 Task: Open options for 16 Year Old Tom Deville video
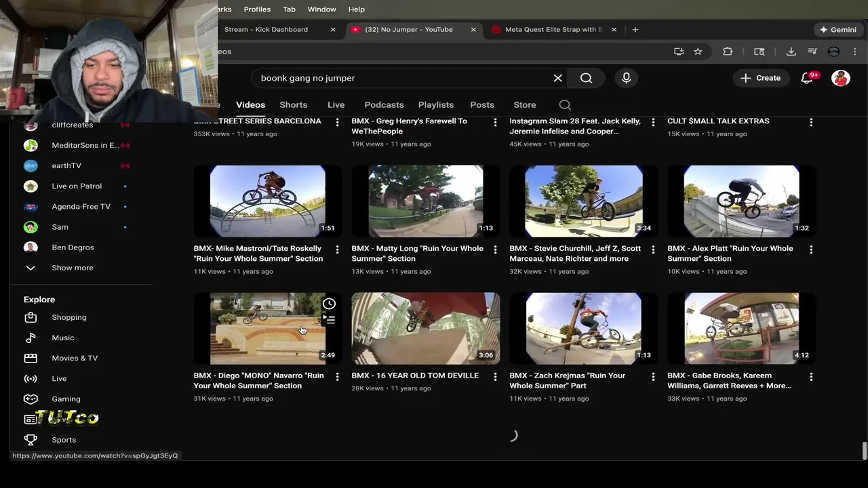pos(495,376)
